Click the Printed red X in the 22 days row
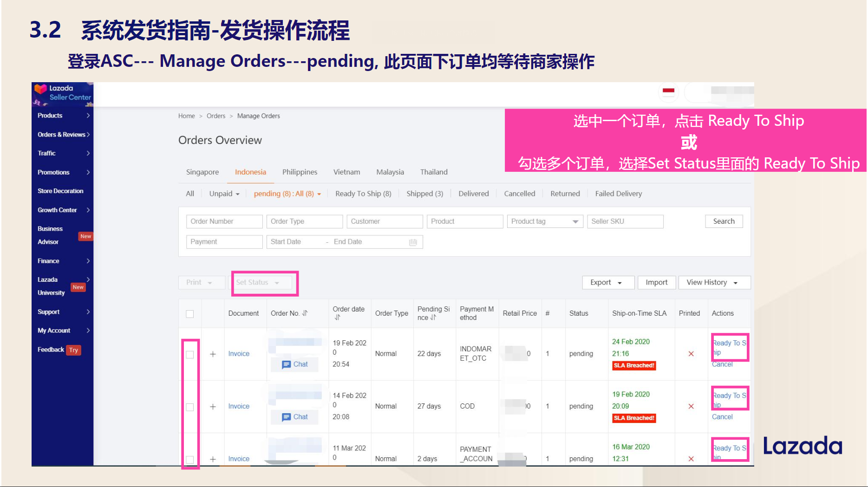The image size is (868, 487). tap(691, 354)
